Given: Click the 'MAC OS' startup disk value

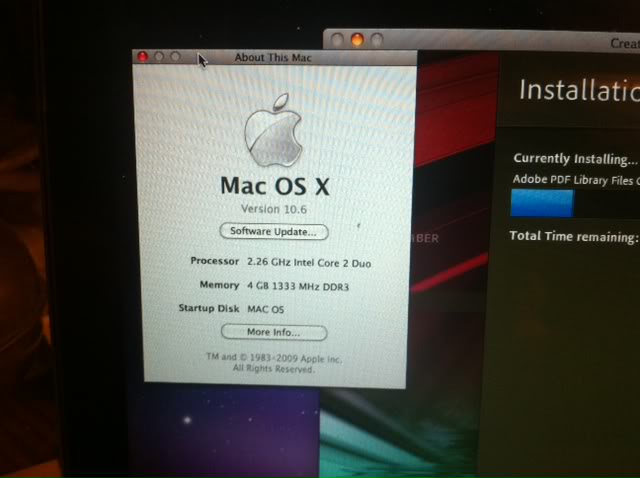Looking at the screenshot, I should [266, 309].
